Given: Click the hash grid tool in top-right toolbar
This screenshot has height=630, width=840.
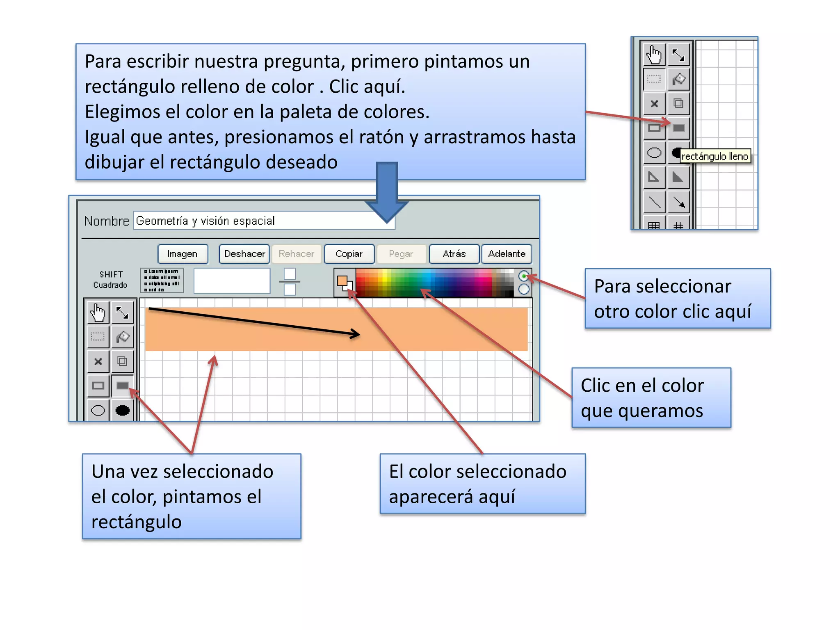Looking at the screenshot, I should (x=678, y=223).
